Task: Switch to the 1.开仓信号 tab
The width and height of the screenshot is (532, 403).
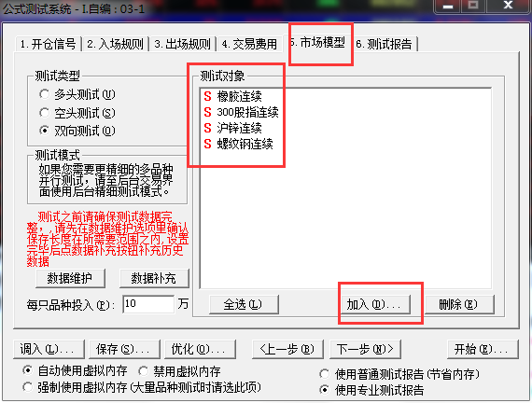Action: pos(48,44)
